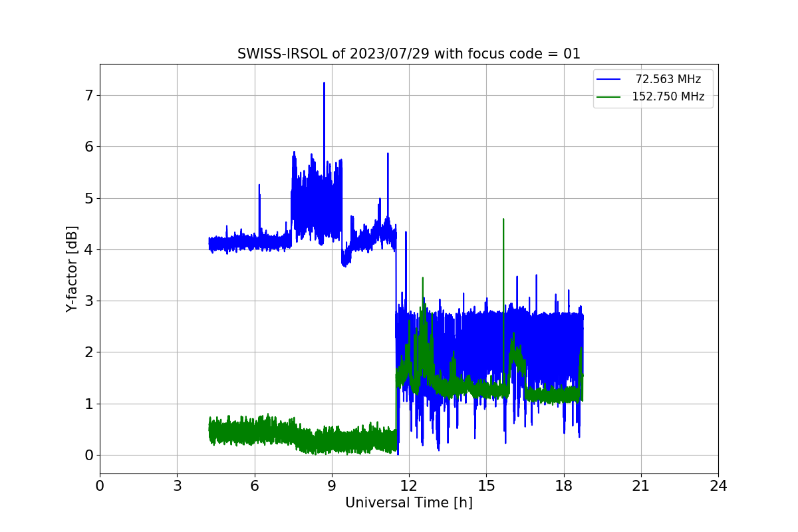The height and width of the screenshot is (532, 798).
Task: Click the chart title SWISS-IRSOL of 2023/07/29
Action: pyautogui.click(x=408, y=54)
